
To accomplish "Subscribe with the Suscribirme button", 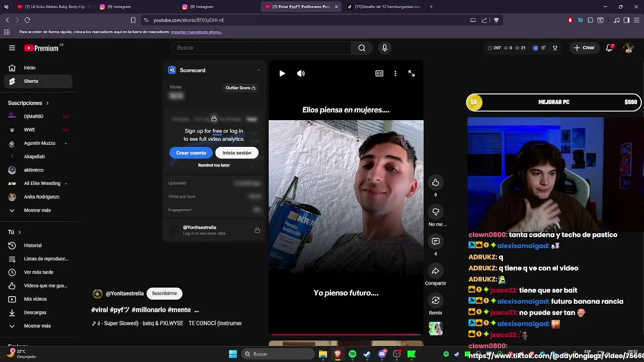I will pyautogui.click(x=165, y=293).
